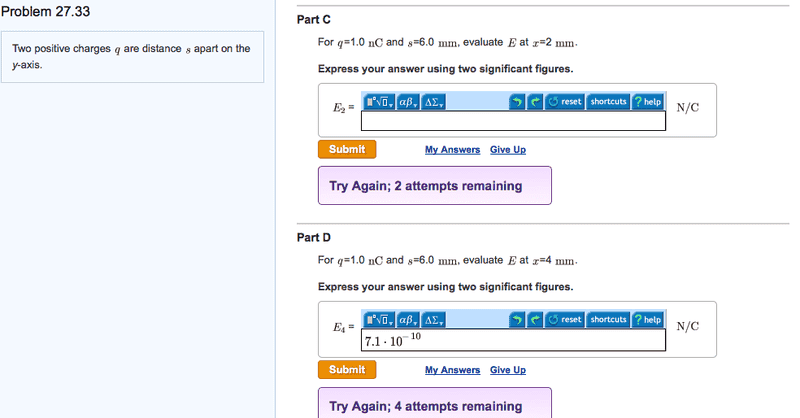Select the 'Part D' heading

point(314,237)
